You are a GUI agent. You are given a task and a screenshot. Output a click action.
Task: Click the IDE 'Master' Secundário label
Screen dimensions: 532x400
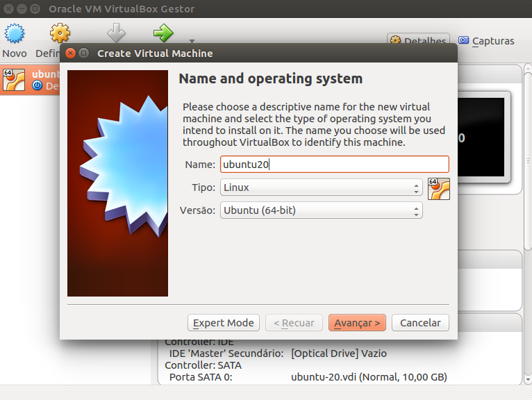pyautogui.click(x=226, y=353)
